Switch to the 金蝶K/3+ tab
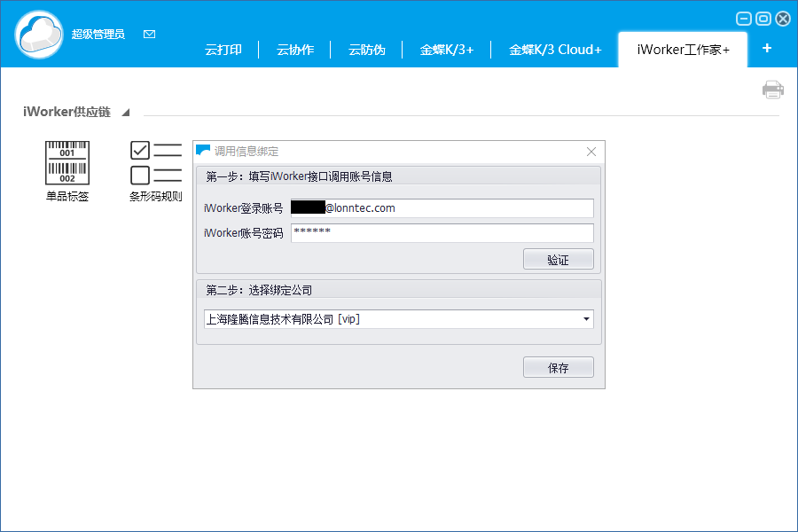 tap(446, 50)
